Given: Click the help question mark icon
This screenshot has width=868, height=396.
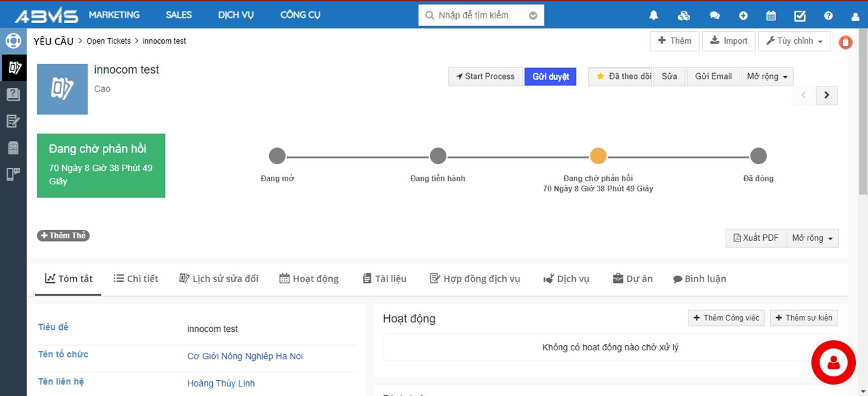Looking at the screenshot, I should tap(828, 16).
